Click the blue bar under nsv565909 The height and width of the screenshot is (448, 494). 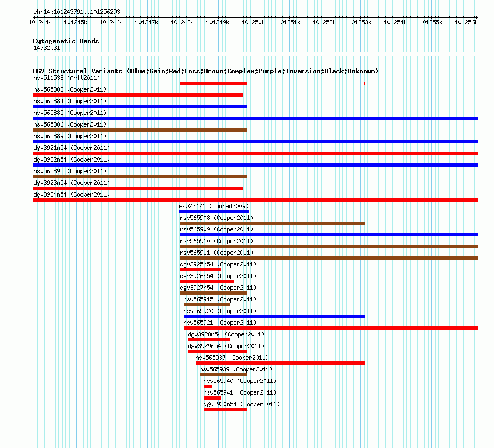click(x=329, y=235)
